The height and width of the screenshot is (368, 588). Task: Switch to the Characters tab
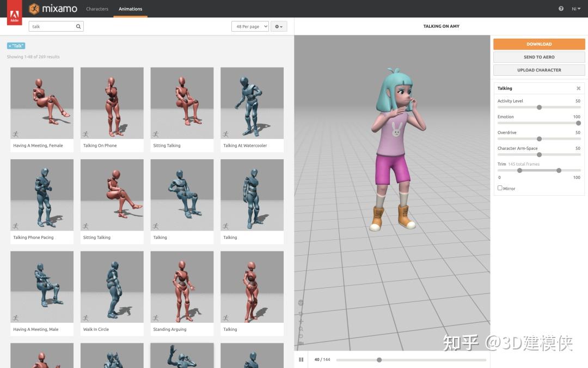click(97, 9)
